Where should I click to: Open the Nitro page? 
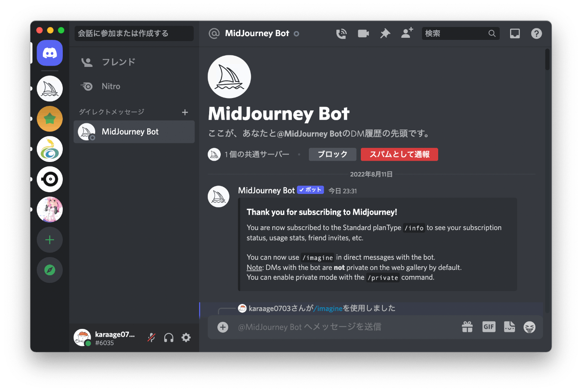point(134,86)
